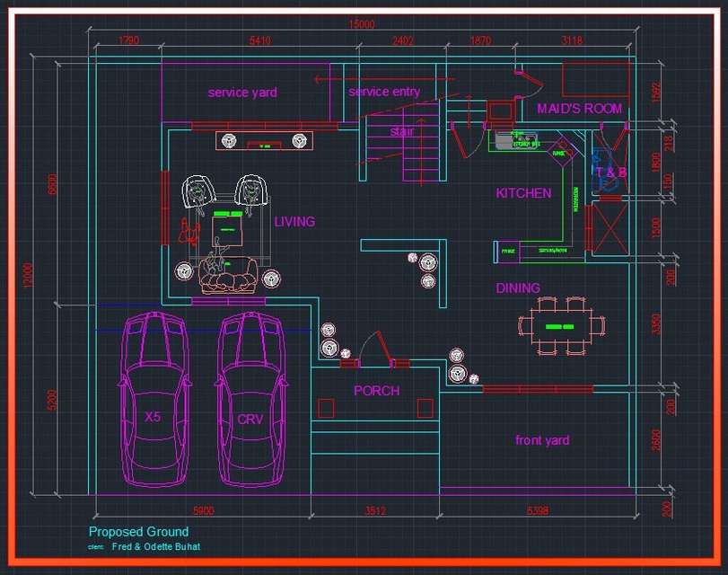Image resolution: width=728 pixels, height=575 pixels.
Task: Click the SERVING/HOOD label below the kitchen
Action: point(553,250)
